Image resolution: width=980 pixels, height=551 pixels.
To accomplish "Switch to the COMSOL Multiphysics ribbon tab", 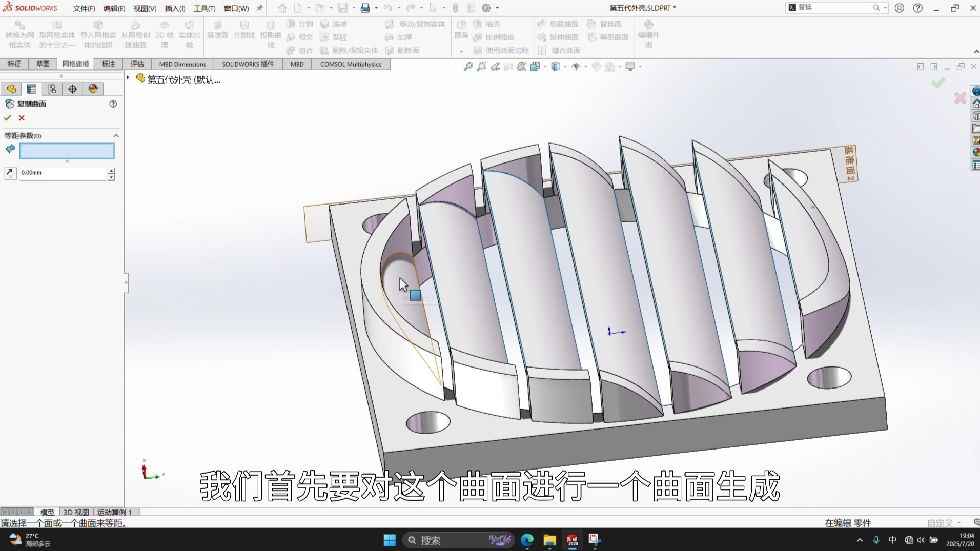I will coord(350,64).
